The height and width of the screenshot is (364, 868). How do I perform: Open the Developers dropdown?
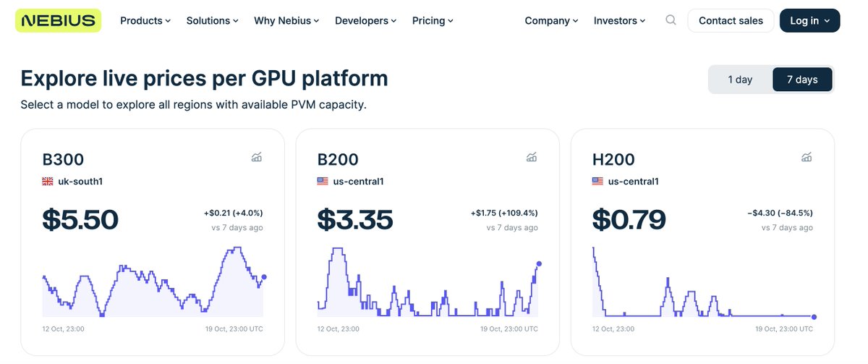point(366,20)
